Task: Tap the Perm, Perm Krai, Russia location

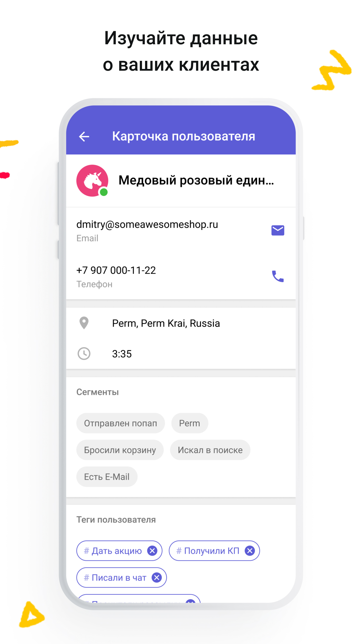Action: (x=166, y=323)
